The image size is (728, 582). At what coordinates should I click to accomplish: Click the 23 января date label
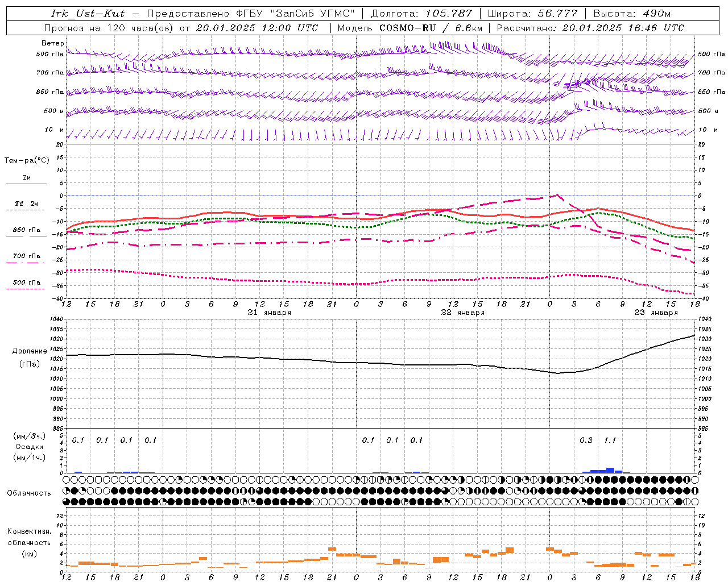click(656, 313)
